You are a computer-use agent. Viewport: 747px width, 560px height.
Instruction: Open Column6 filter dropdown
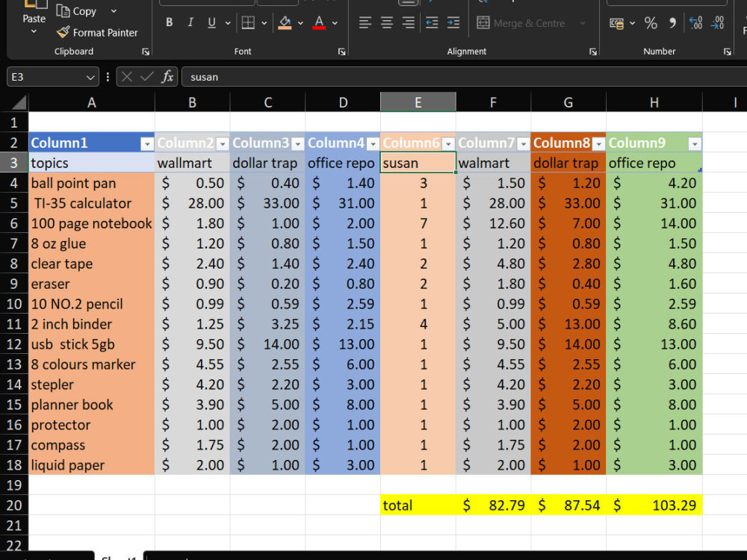[x=448, y=143]
